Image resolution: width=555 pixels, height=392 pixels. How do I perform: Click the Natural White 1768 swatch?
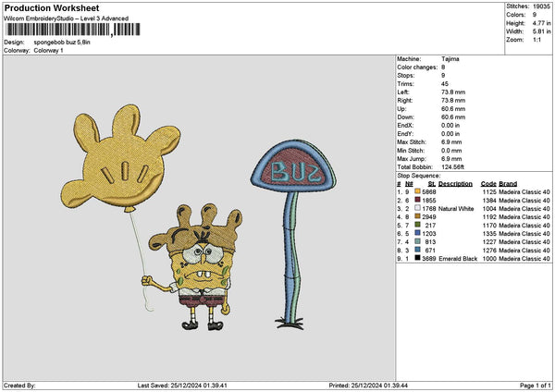click(417, 208)
